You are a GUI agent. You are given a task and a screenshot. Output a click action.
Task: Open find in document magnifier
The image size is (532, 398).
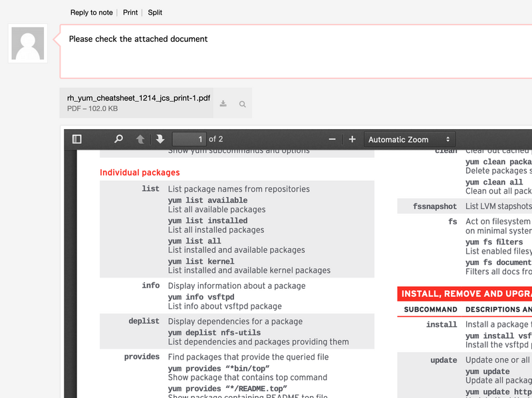(x=118, y=139)
